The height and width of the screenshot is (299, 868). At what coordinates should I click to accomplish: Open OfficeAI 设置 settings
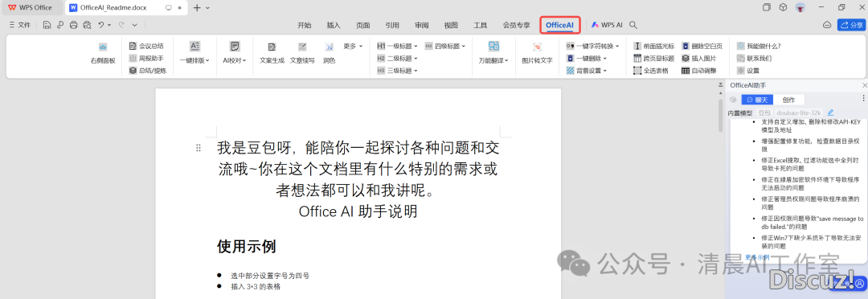748,70
